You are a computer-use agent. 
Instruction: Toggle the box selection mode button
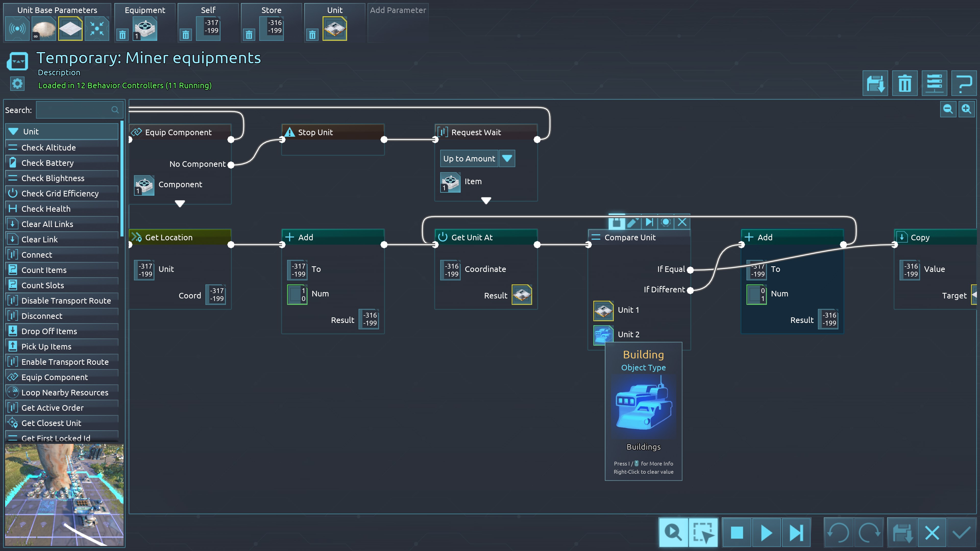[x=703, y=532]
